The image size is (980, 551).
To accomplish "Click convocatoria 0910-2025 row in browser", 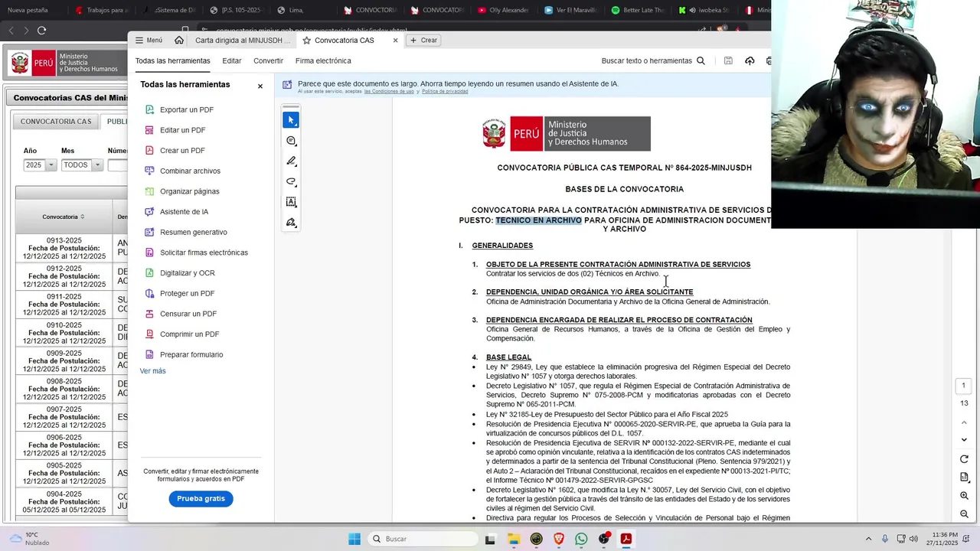I will (x=64, y=333).
